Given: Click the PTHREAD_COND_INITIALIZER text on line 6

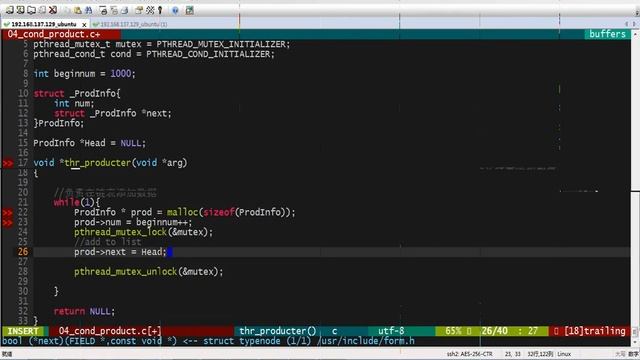Looking at the screenshot, I should coord(210,54).
